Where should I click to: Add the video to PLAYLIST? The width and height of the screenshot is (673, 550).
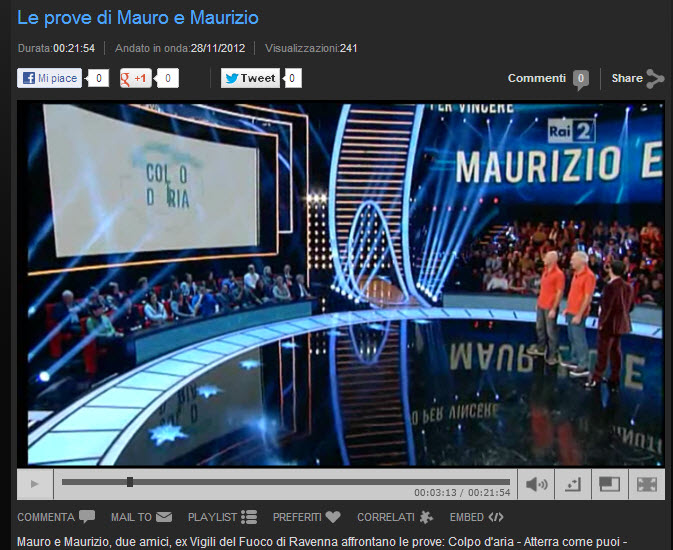[x=222, y=517]
